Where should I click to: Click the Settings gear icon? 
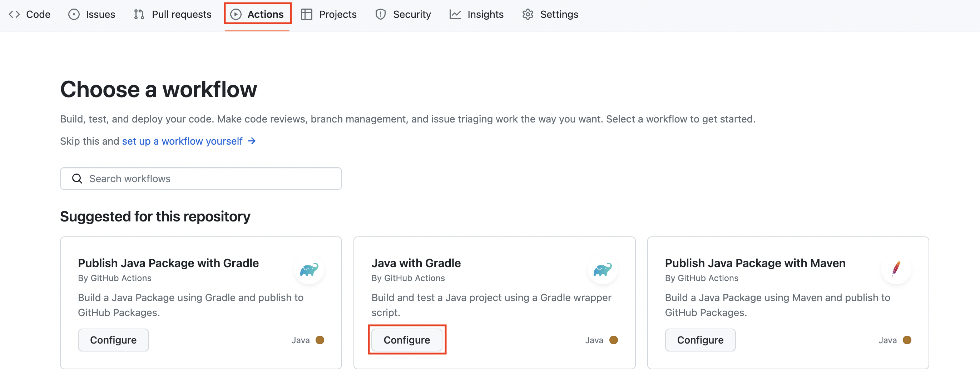(528, 14)
